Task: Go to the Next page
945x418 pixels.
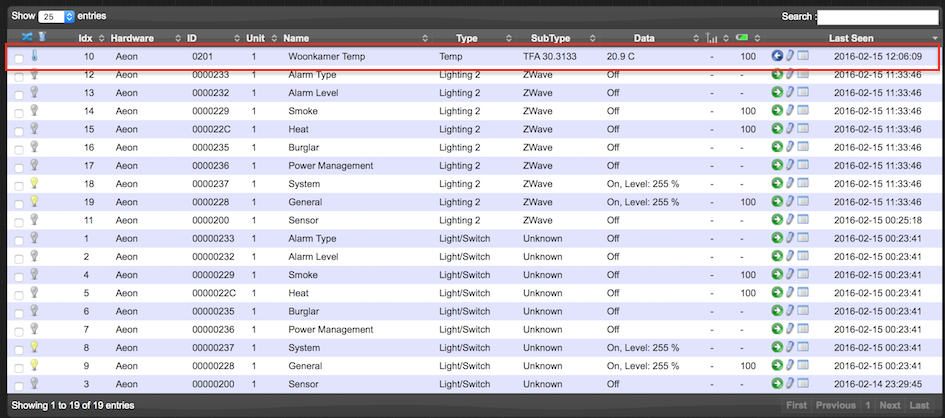Action: click(x=890, y=405)
